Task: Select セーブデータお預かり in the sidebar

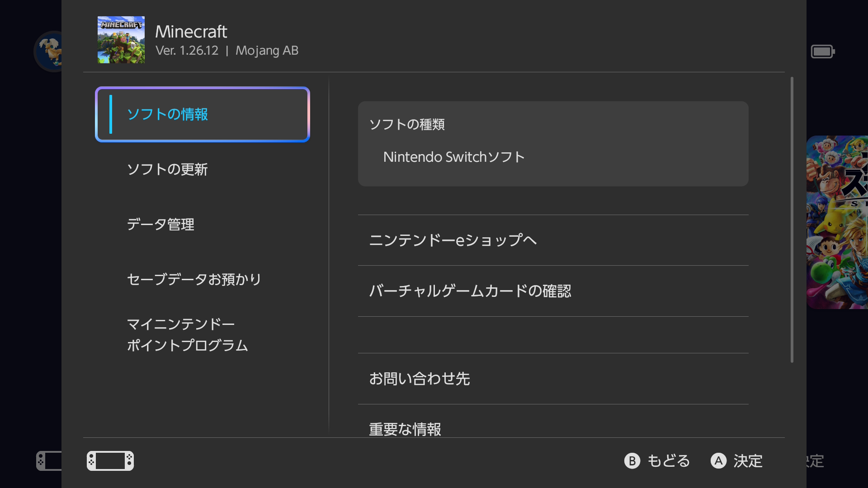Action: click(203, 279)
